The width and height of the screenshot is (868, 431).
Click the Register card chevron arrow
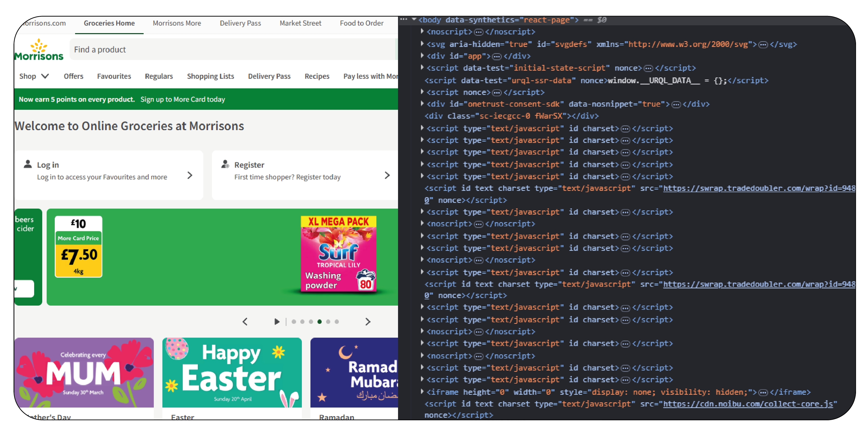pos(387,175)
